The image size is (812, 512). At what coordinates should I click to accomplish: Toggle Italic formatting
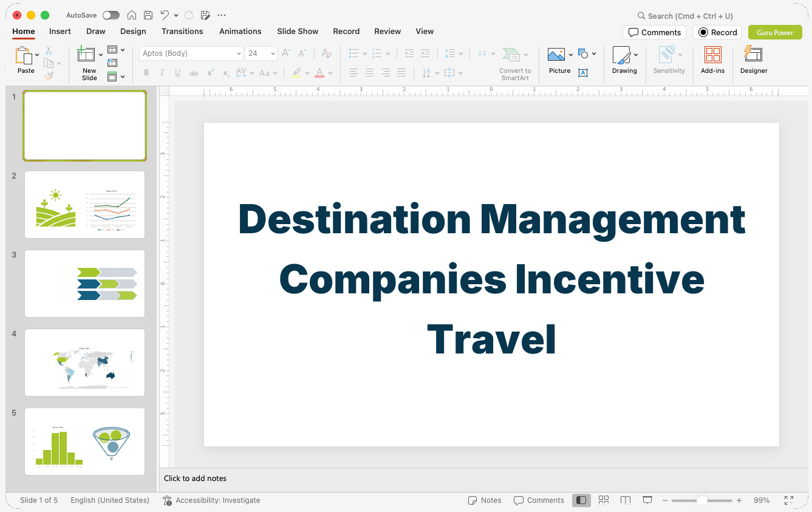coord(162,73)
